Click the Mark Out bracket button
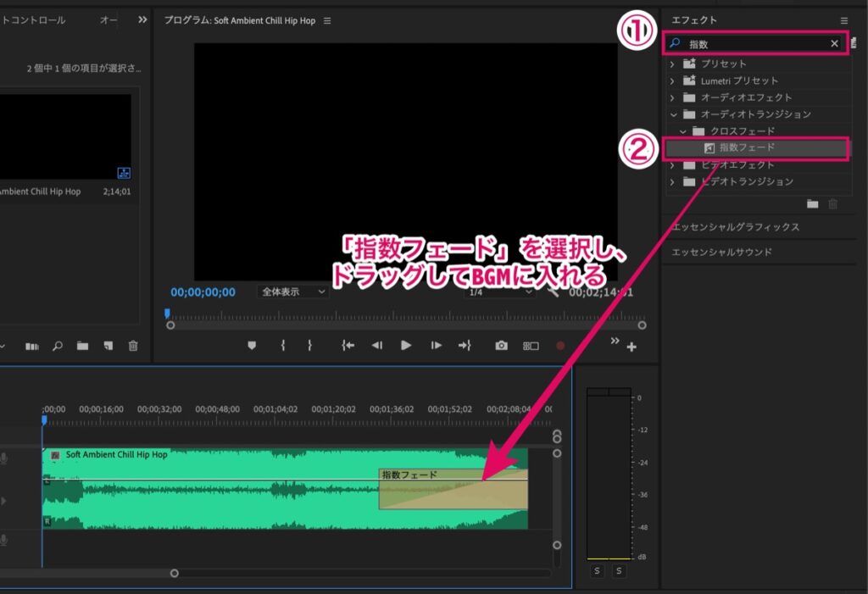 click(x=309, y=346)
